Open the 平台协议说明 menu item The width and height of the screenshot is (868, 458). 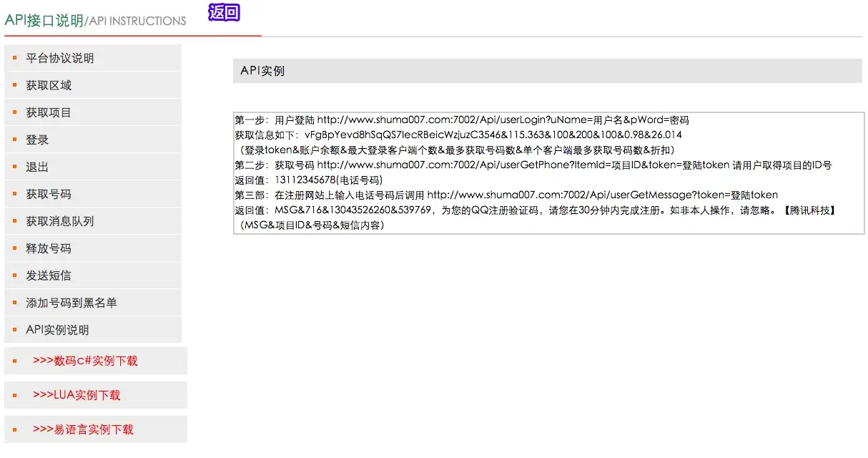(60, 58)
